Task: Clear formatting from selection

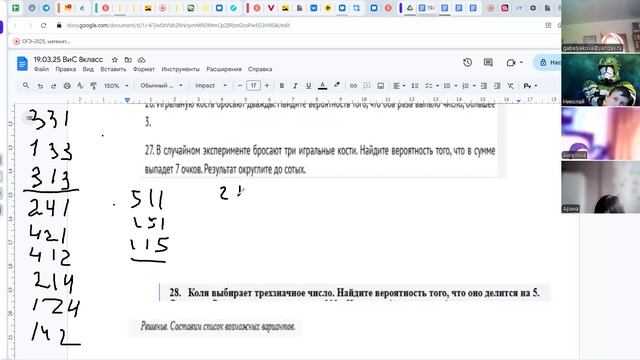Action: coord(511,86)
